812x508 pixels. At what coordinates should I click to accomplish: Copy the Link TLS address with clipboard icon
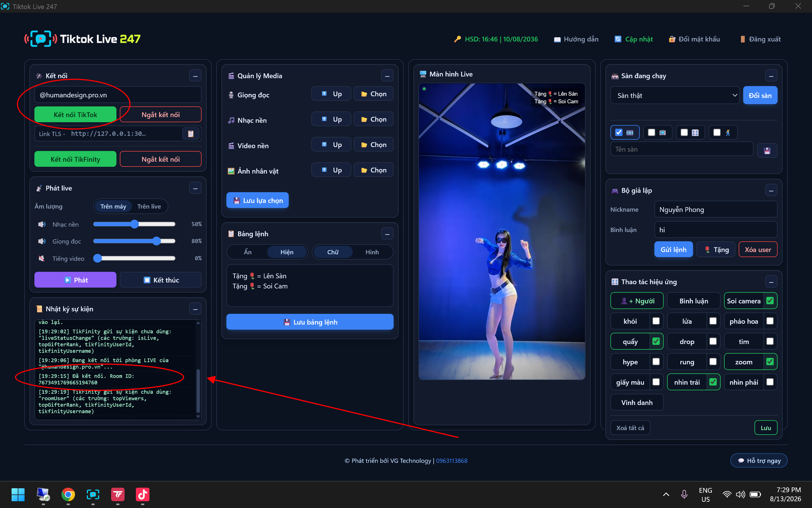click(191, 134)
